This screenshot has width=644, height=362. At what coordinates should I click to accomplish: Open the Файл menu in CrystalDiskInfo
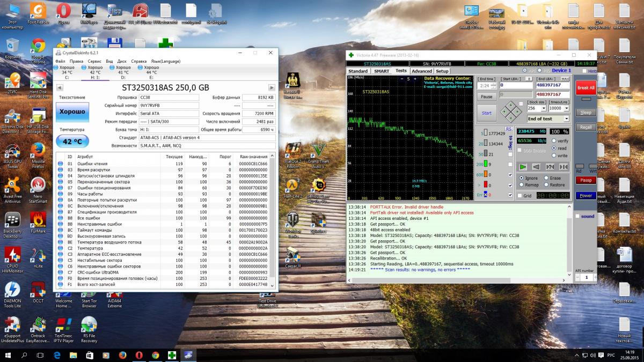coord(60,61)
